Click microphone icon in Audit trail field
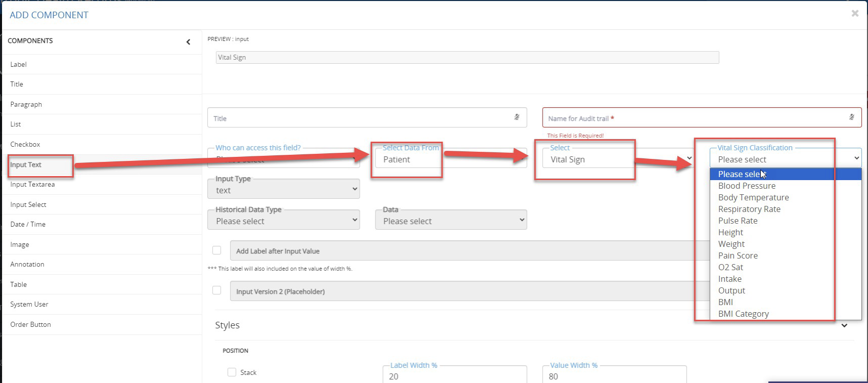Image resolution: width=868 pixels, height=383 pixels. 852,117
